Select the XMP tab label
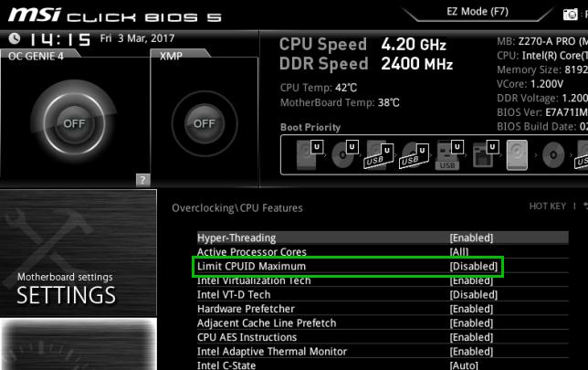 click(x=171, y=57)
